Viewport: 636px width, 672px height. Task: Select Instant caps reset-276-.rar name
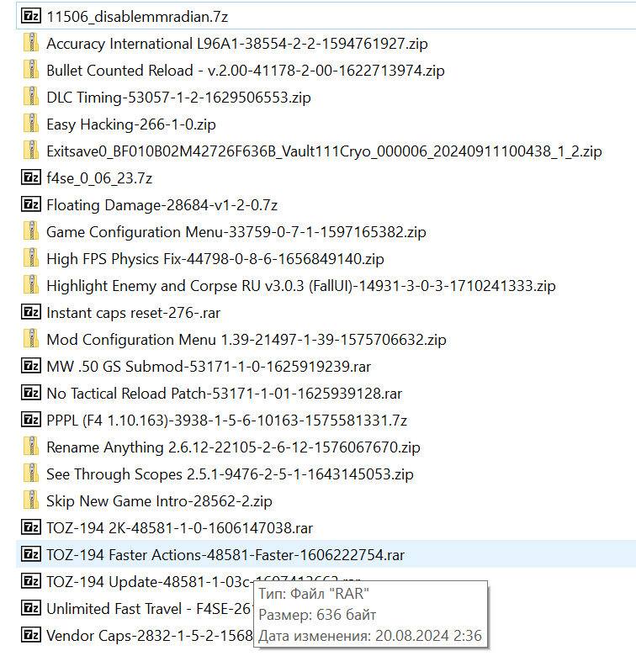tap(133, 313)
